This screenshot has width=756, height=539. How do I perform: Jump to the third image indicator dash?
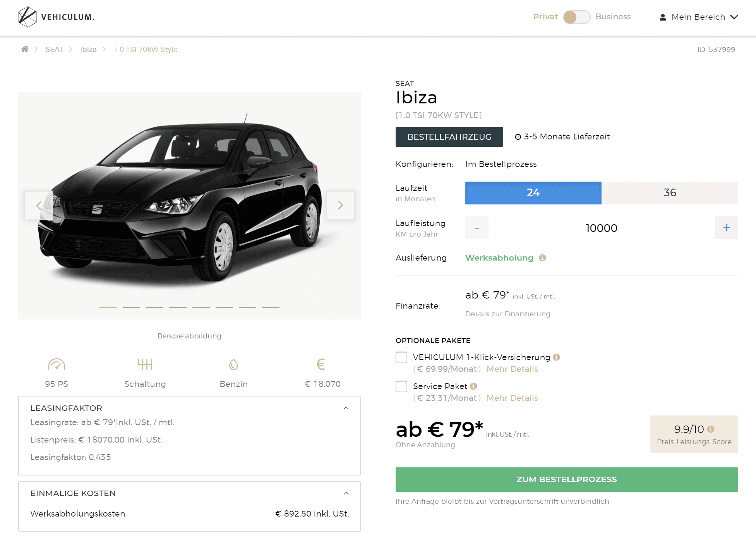(x=154, y=307)
